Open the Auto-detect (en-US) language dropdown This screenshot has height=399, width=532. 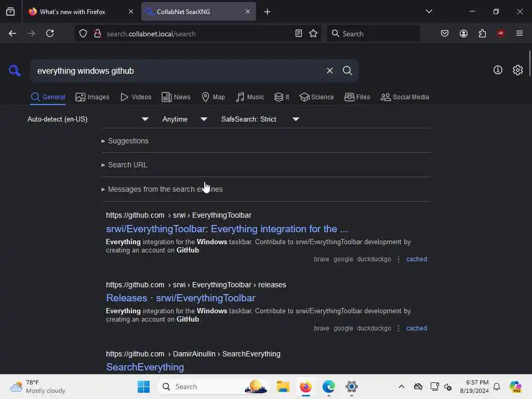coord(88,119)
